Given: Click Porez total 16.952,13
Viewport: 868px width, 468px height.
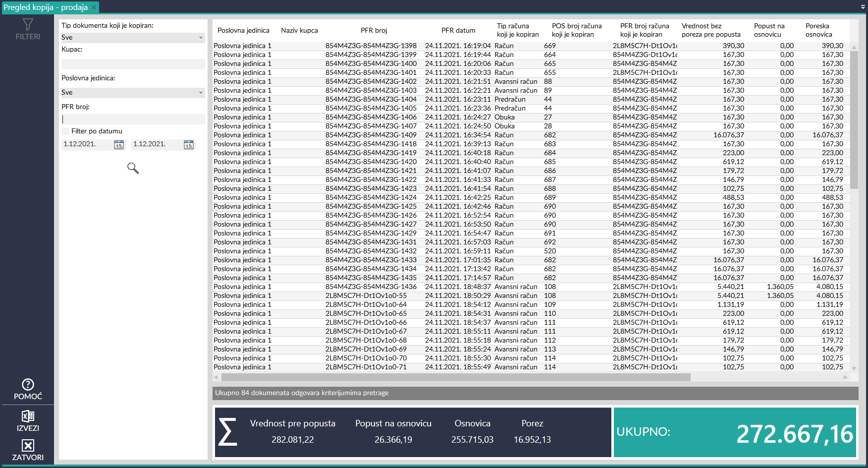Looking at the screenshot, I should (x=532, y=440).
